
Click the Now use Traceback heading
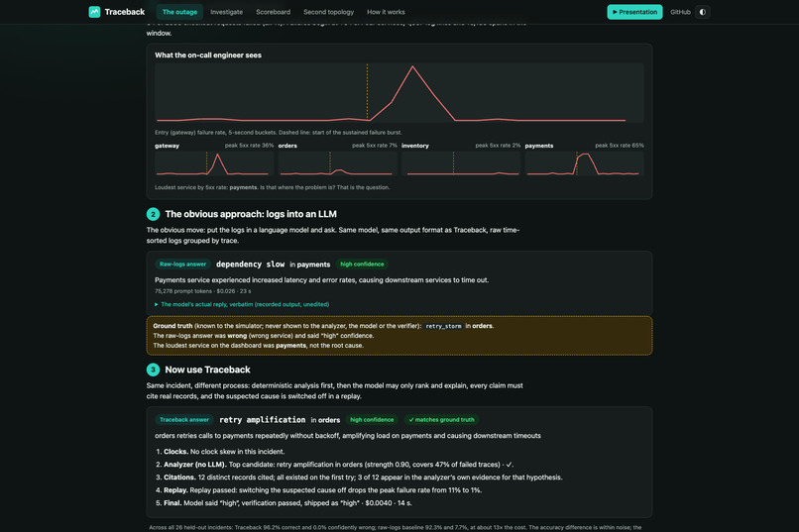coord(207,371)
